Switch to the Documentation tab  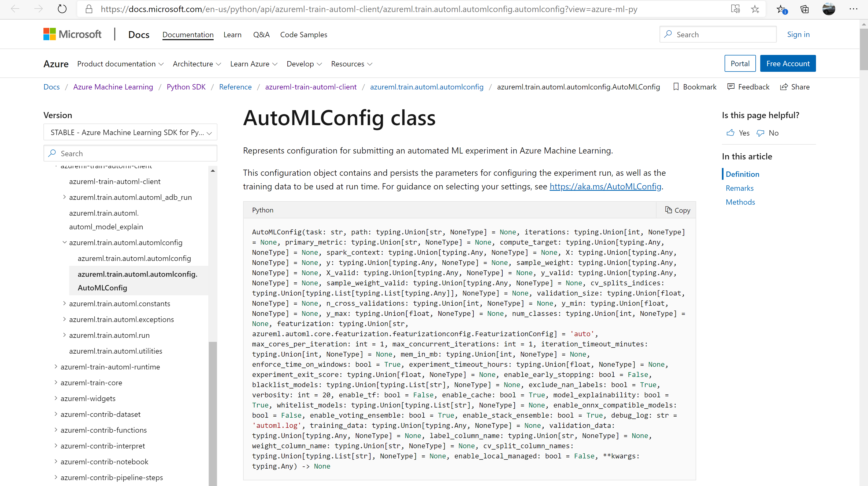point(188,34)
